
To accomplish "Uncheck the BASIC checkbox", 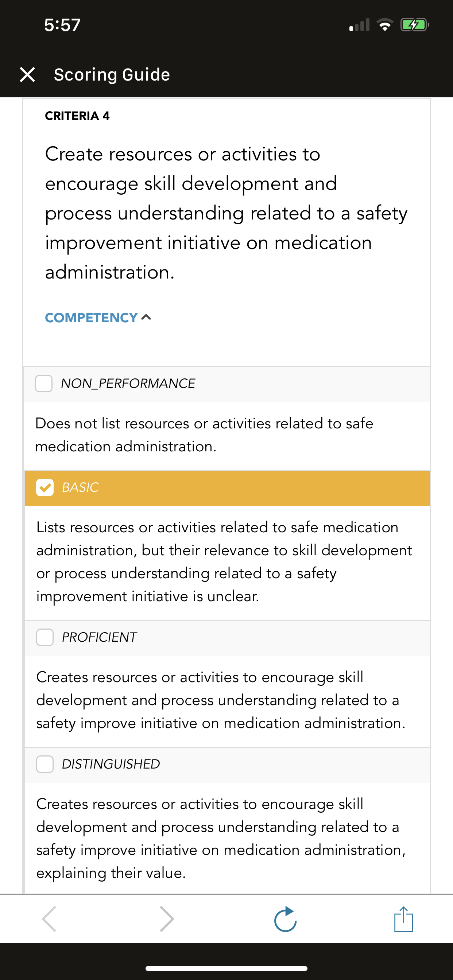I will point(45,487).
